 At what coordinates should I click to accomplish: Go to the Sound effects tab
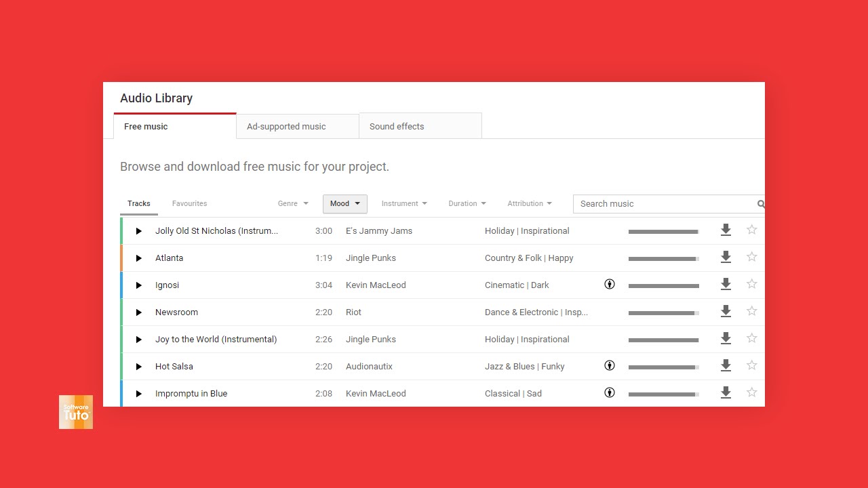coord(420,127)
